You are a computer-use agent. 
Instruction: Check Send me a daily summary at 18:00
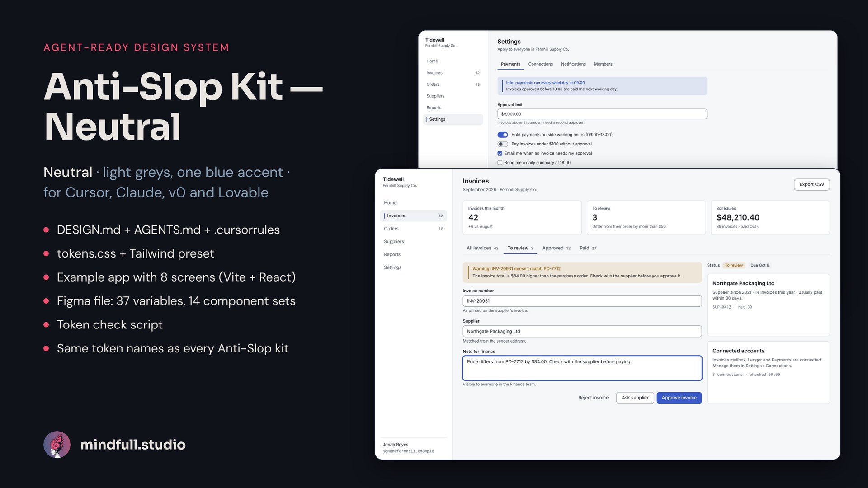tap(500, 163)
